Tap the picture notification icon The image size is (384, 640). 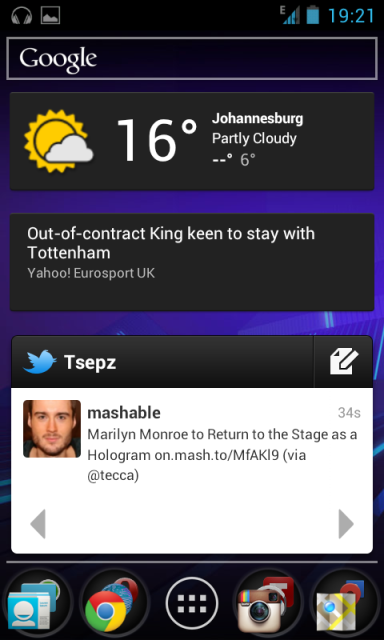tap(51, 16)
